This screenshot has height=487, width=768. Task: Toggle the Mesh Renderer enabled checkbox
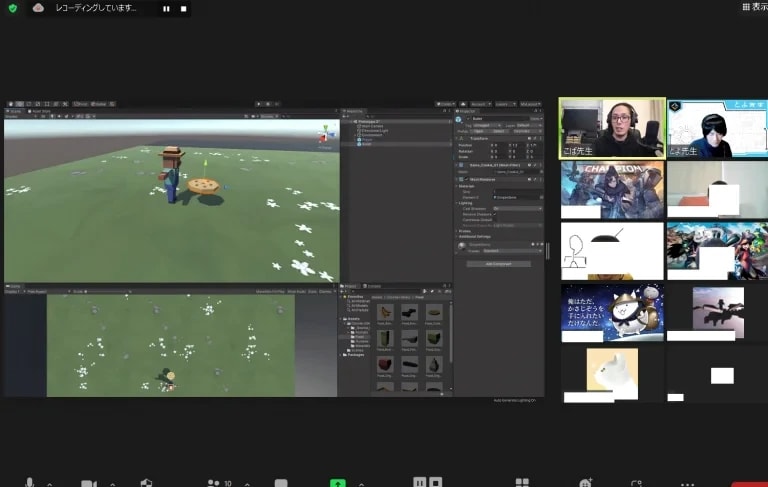(466, 179)
